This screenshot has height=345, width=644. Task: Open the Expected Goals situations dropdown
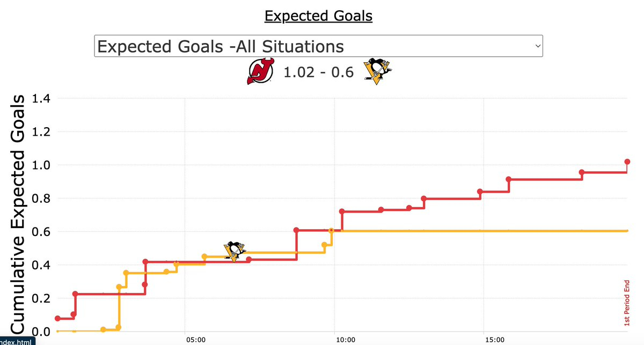click(318, 46)
